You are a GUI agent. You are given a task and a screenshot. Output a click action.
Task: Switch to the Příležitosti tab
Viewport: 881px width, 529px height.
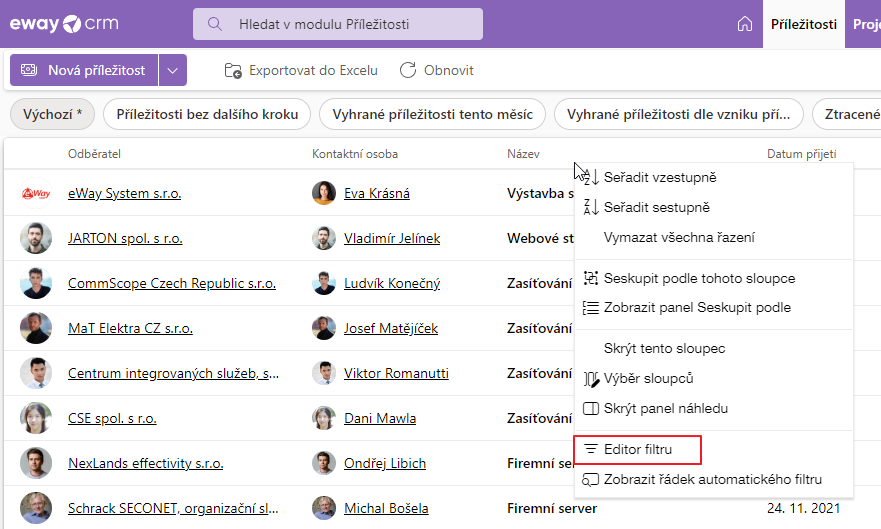[x=804, y=24]
